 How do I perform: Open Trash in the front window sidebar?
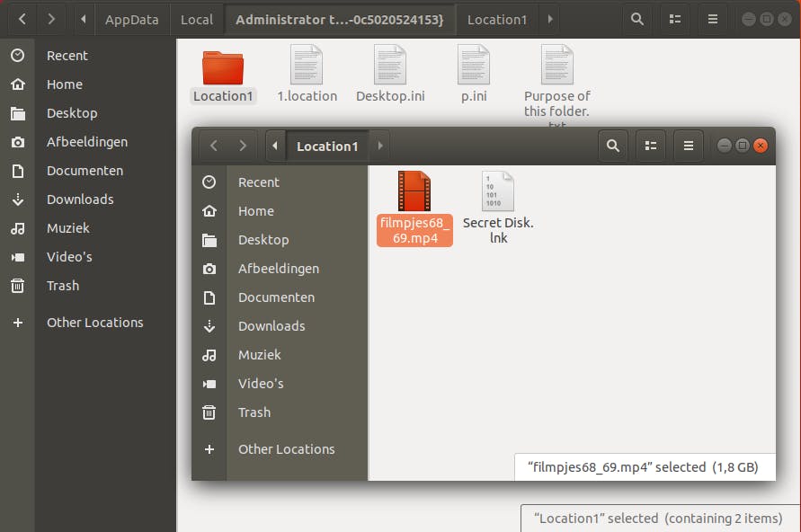pos(280,412)
